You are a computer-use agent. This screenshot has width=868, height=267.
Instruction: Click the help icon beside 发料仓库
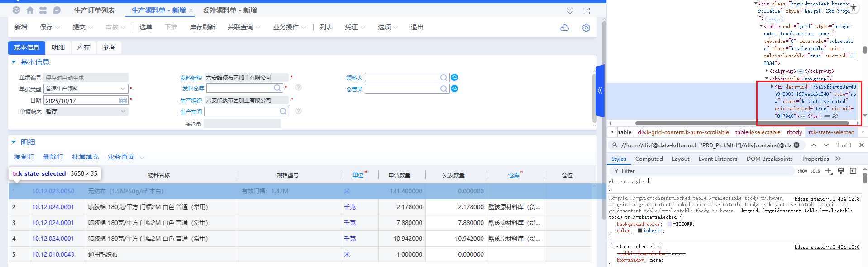[x=298, y=88]
